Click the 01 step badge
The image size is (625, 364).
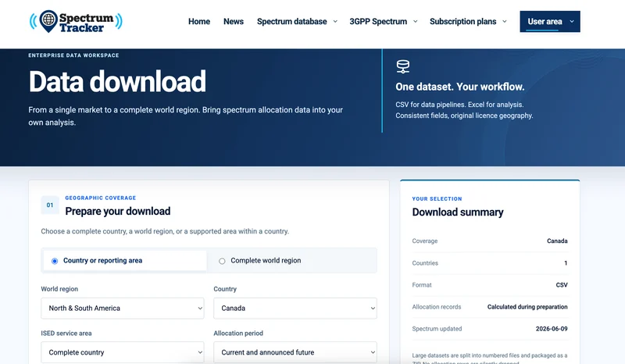(50, 205)
